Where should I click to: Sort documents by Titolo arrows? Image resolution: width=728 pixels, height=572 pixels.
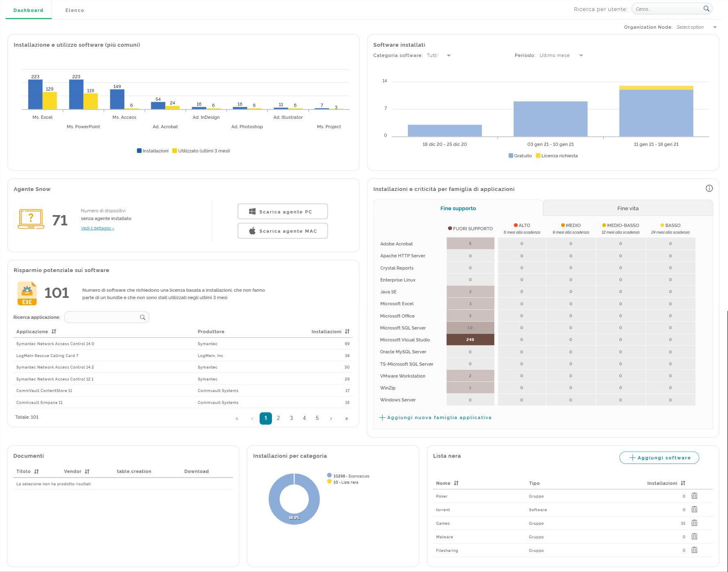click(36, 472)
